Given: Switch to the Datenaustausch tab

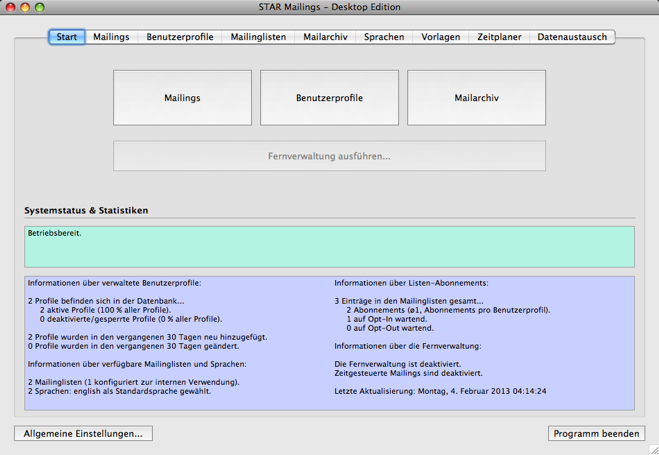Looking at the screenshot, I should [572, 37].
